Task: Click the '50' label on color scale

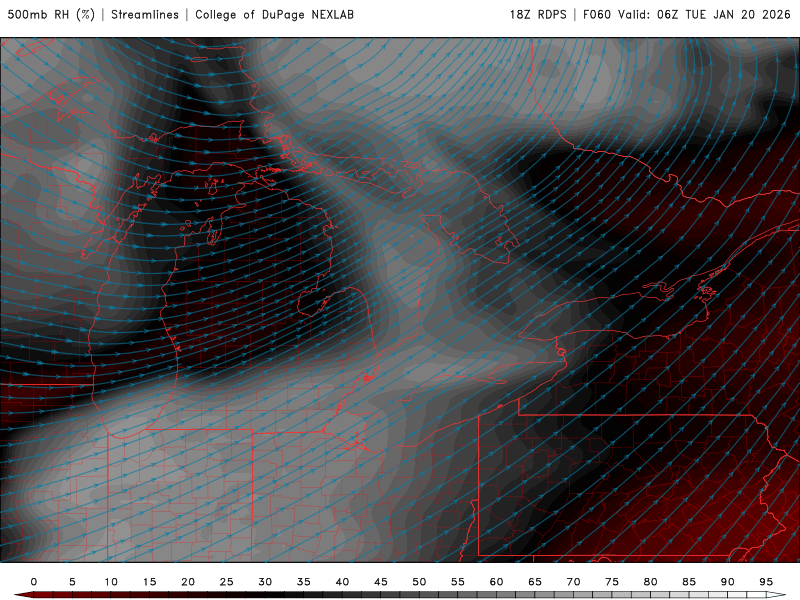Action: coord(419,582)
